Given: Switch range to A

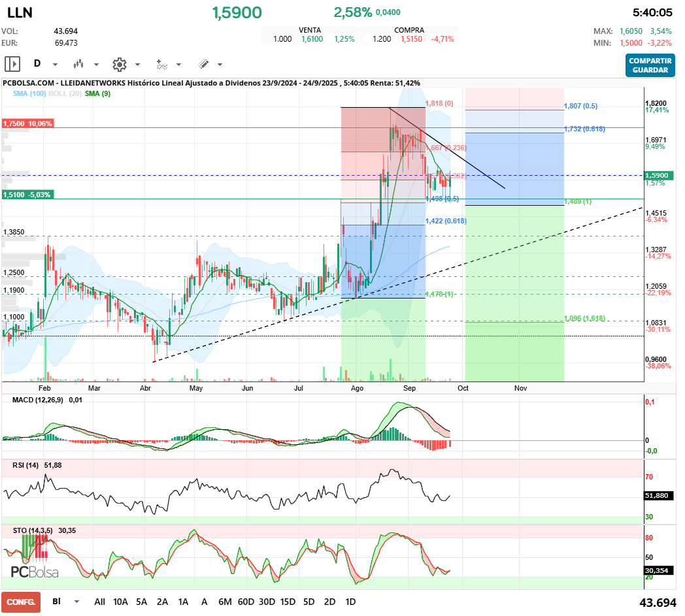Looking at the screenshot, I should [204, 602].
